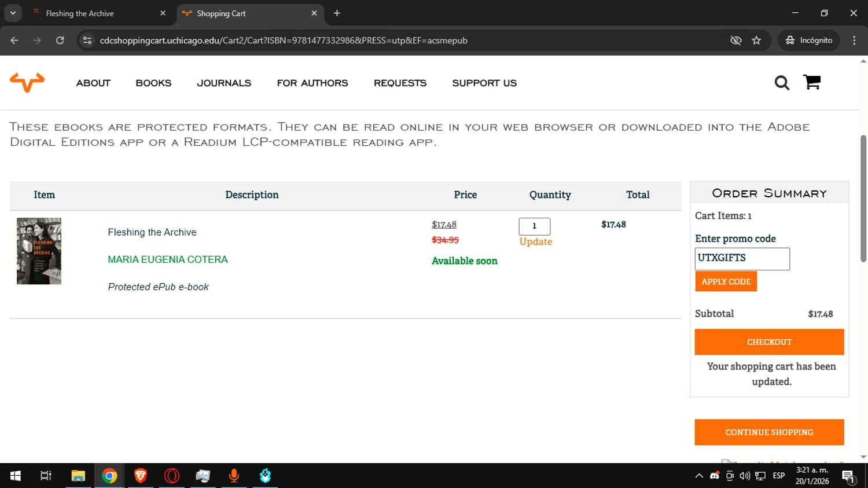Click the struck-through $34.95 price

445,240
